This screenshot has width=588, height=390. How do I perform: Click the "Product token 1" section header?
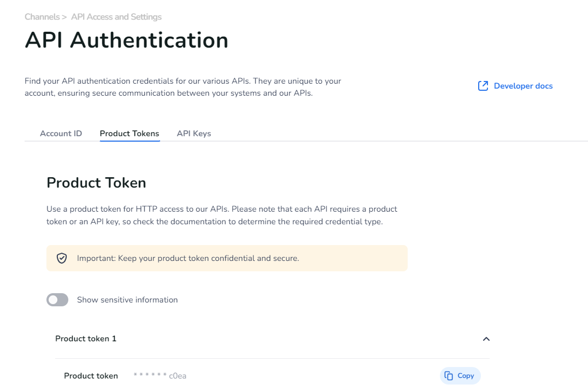click(86, 339)
